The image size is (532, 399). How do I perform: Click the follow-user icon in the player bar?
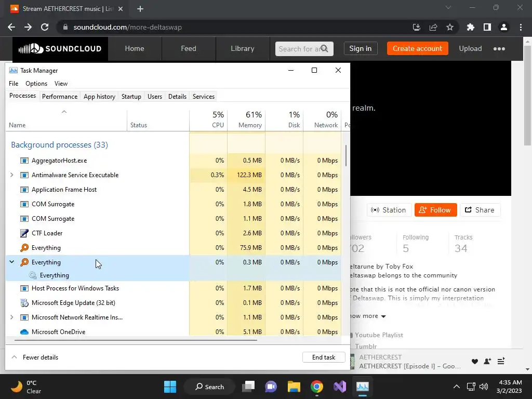tap(487, 362)
